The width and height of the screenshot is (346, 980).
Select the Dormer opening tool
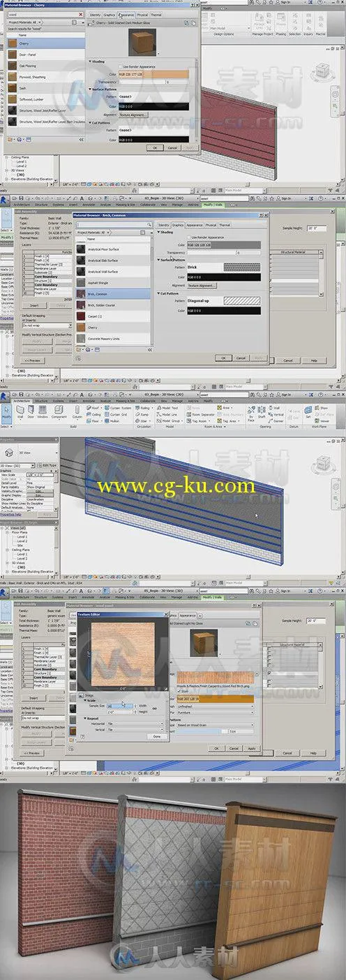(276, 420)
